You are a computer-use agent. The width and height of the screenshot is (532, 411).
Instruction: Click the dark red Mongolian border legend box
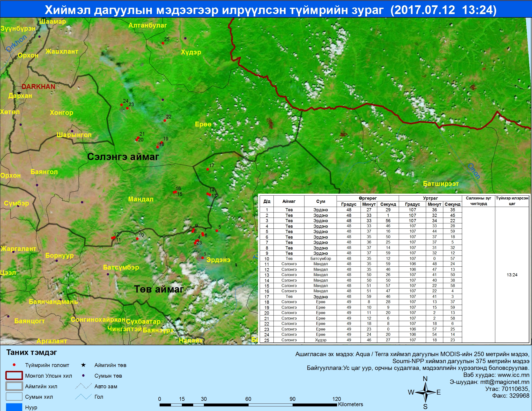14,375
